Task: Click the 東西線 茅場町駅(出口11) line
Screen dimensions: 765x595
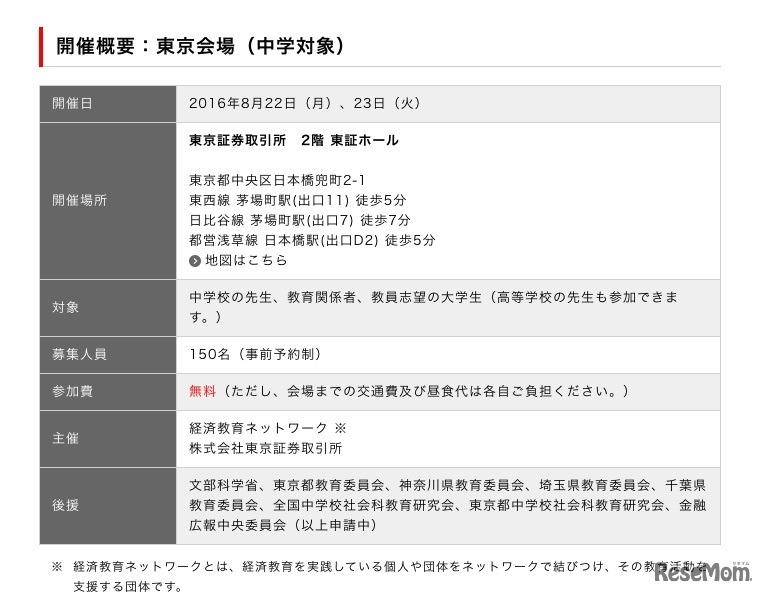Action: pyautogui.click(x=298, y=200)
